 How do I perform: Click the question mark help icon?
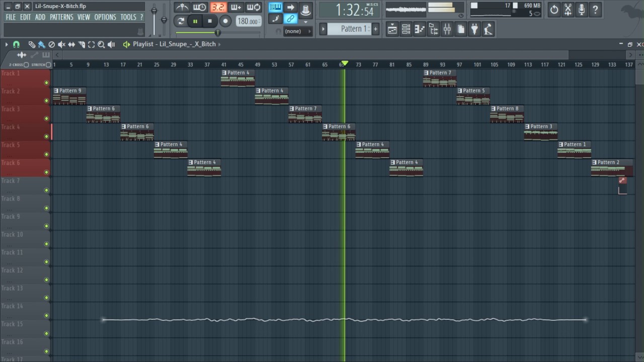(x=595, y=9)
